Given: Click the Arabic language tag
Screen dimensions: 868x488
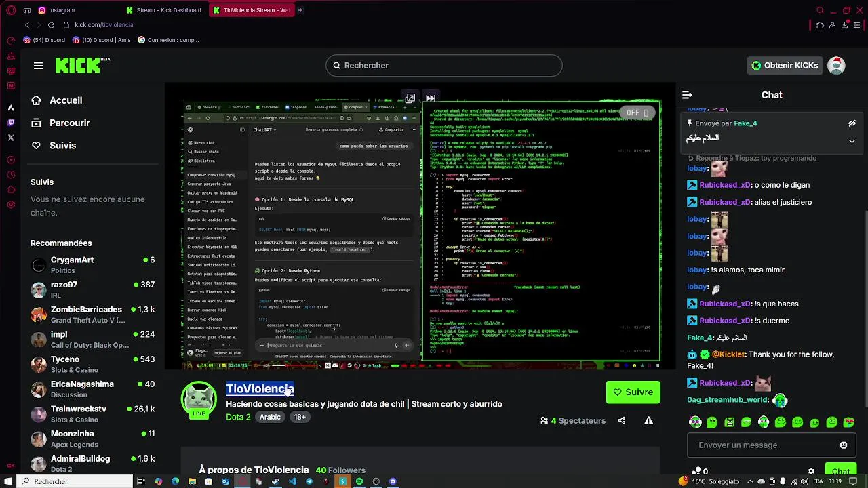Looking at the screenshot, I should point(270,417).
